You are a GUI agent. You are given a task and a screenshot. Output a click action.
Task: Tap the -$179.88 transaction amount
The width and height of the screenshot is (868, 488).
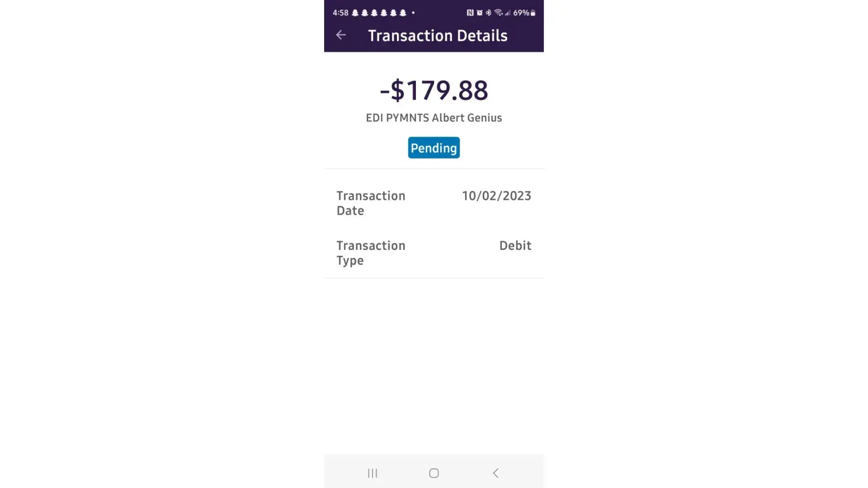coord(434,90)
